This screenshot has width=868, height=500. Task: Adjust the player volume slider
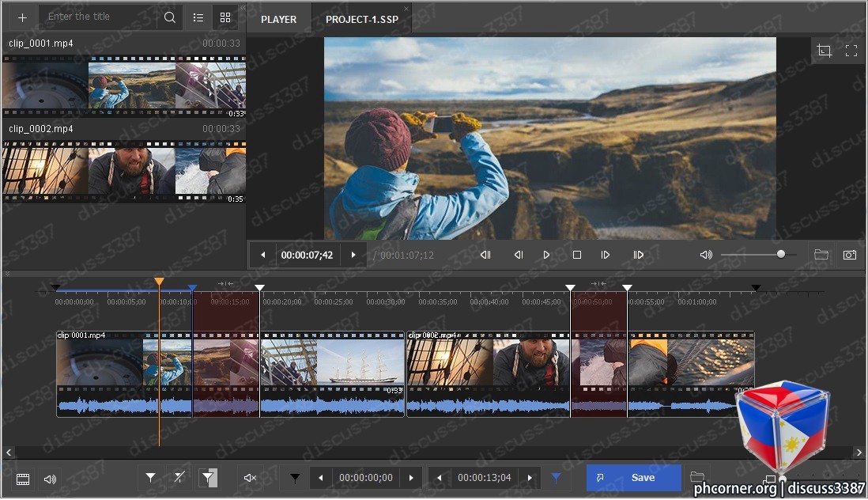pyautogui.click(x=758, y=255)
